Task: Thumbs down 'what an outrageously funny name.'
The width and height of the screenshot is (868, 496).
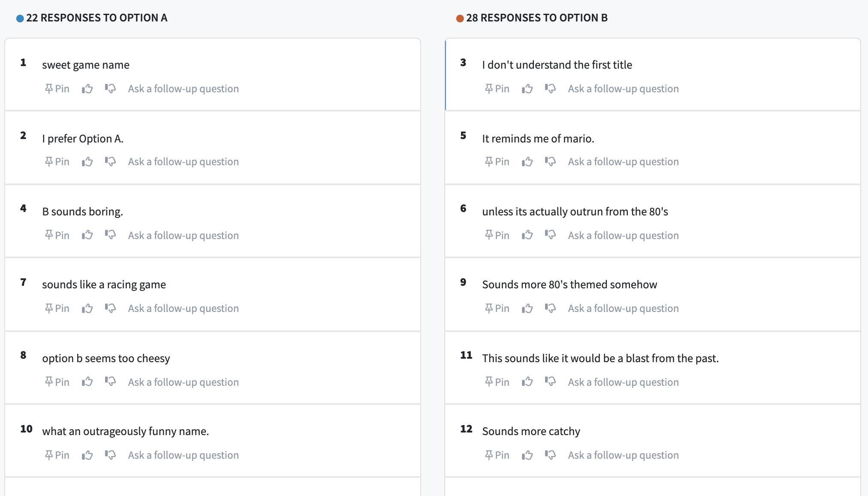Action: click(110, 455)
